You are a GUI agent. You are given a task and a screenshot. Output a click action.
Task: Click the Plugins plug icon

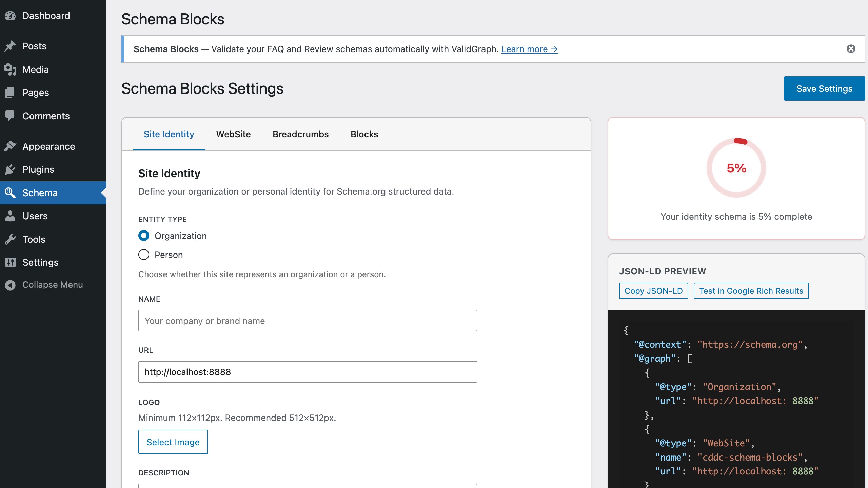10,169
